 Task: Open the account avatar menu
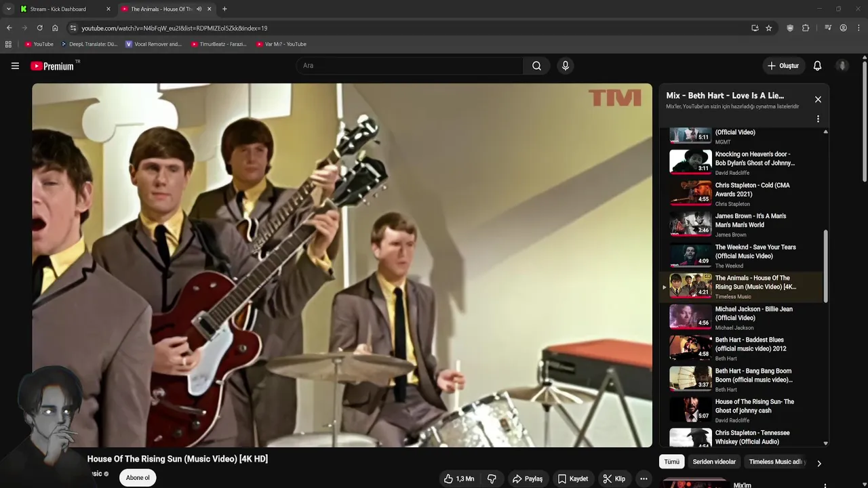[x=842, y=66]
